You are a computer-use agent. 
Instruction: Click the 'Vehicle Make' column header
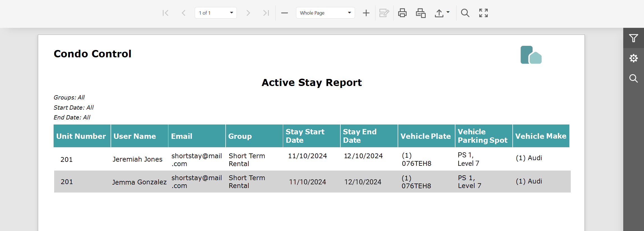coord(541,136)
